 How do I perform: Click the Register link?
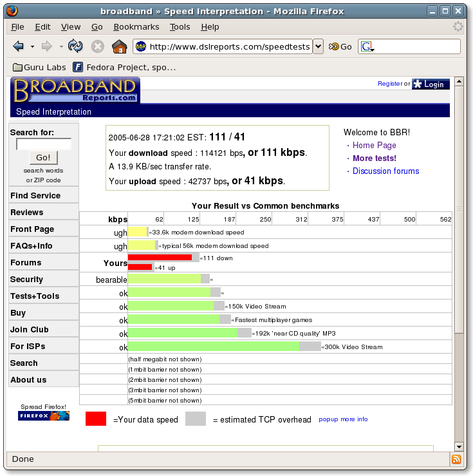coord(390,84)
